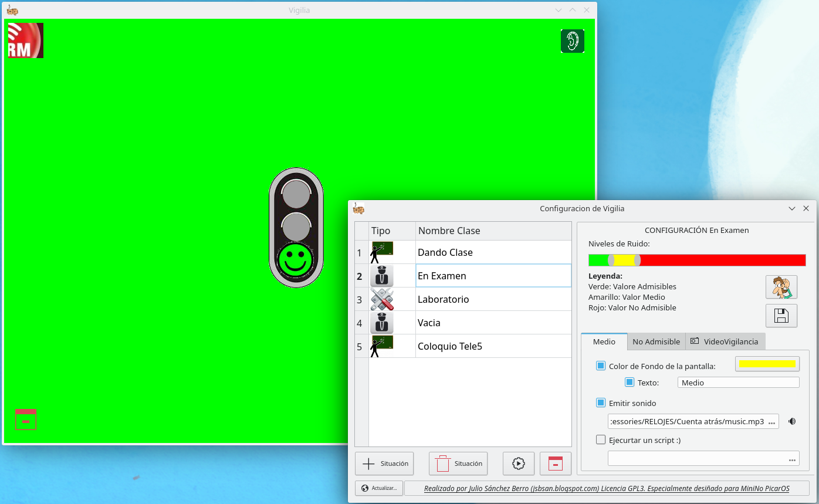Click the RM red logo icon in Vigilia
The height and width of the screenshot is (504, 819).
coord(26,40)
